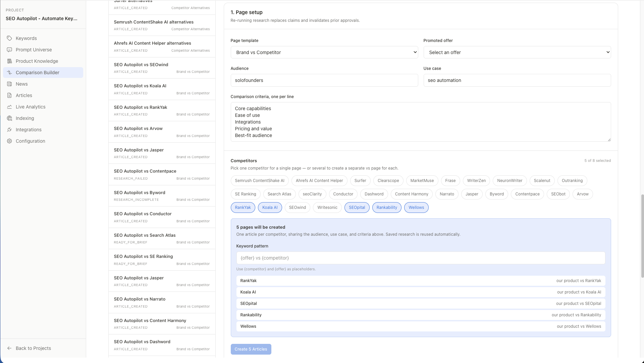Focus the Use case input field
Viewport: 644px width, 363px height.
point(517,80)
